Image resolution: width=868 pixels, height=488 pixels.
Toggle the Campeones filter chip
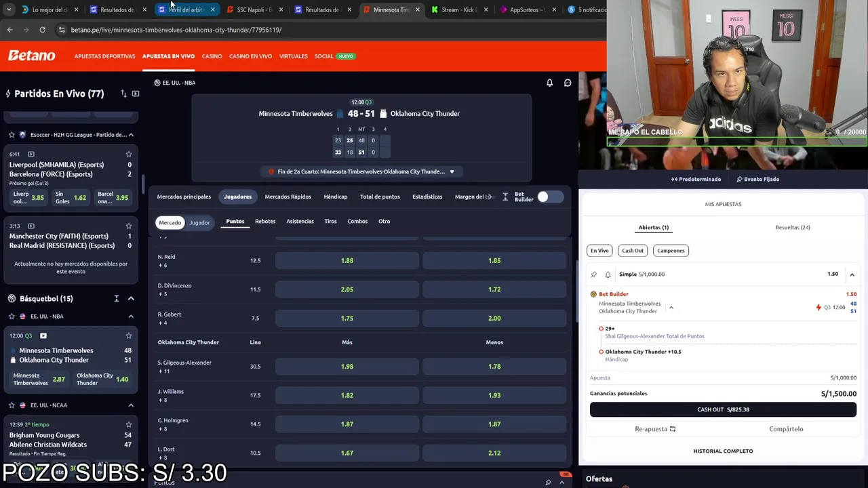point(671,251)
